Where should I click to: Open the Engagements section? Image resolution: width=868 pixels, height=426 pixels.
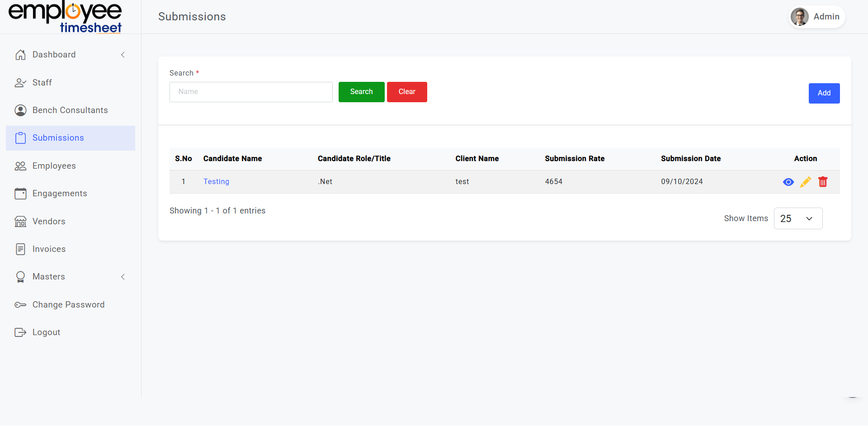pos(59,194)
